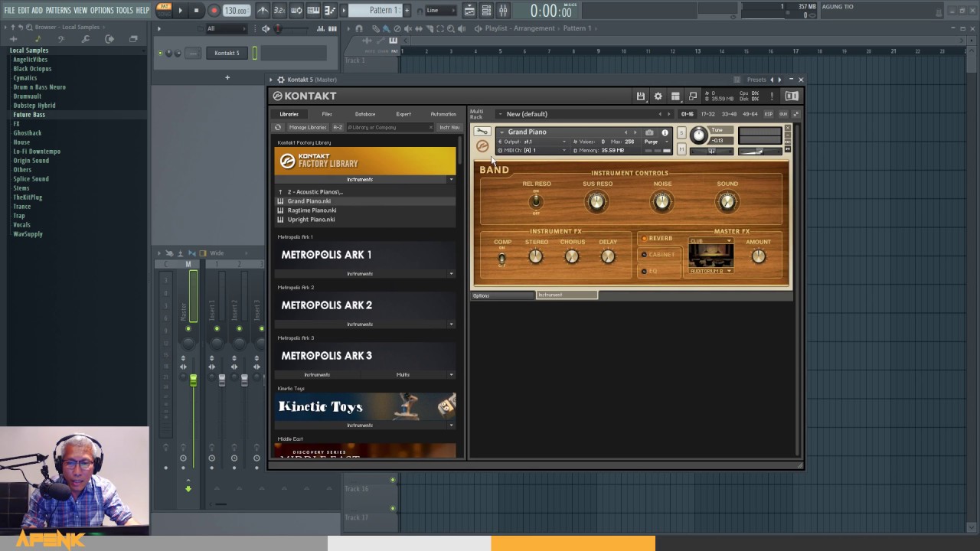Click the Library or Company search field
Image resolution: width=980 pixels, height=551 pixels.
pyautogui.click(x=389, y=127)
